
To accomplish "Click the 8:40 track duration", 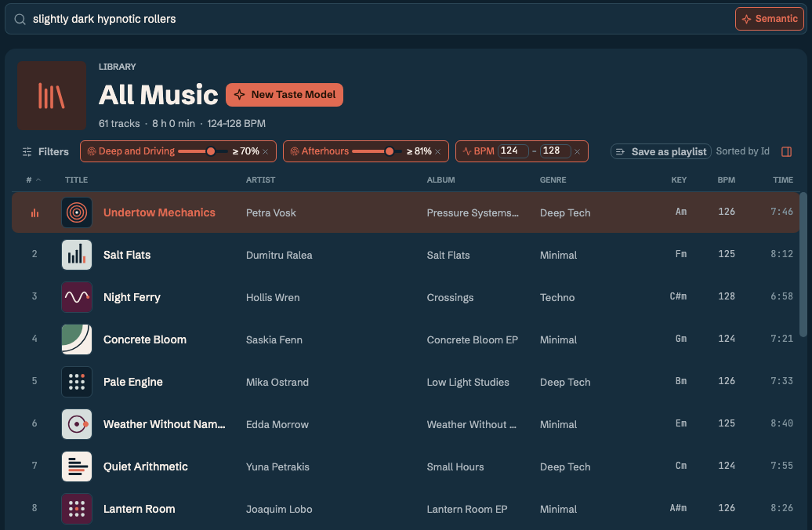I will tap(781, 423).
